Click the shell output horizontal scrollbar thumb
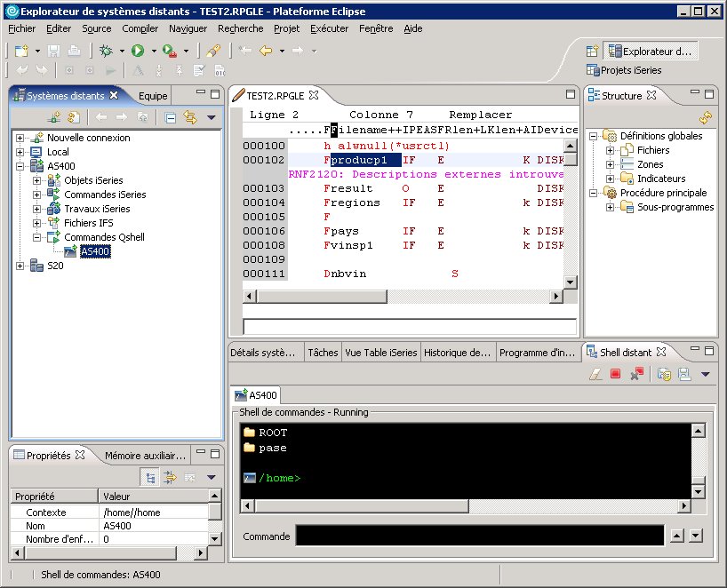Screen dimensions: 727x588 (x=362, y=506)
